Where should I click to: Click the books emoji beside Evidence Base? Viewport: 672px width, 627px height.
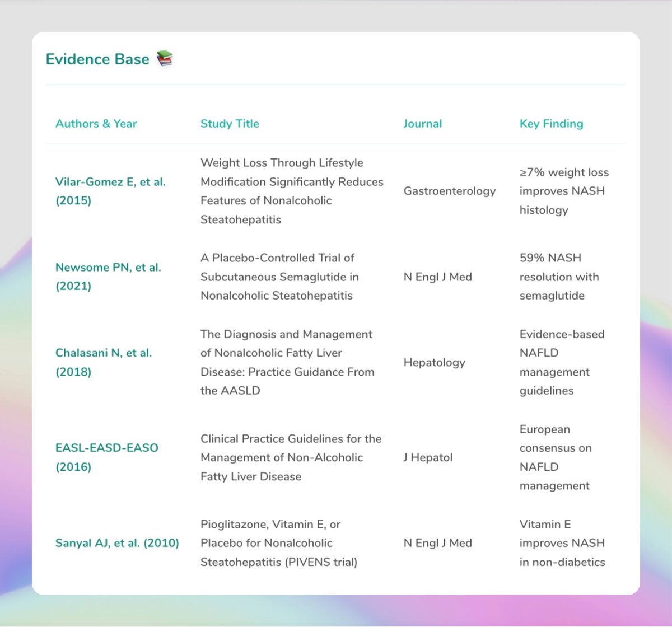(x=165, y=59)
